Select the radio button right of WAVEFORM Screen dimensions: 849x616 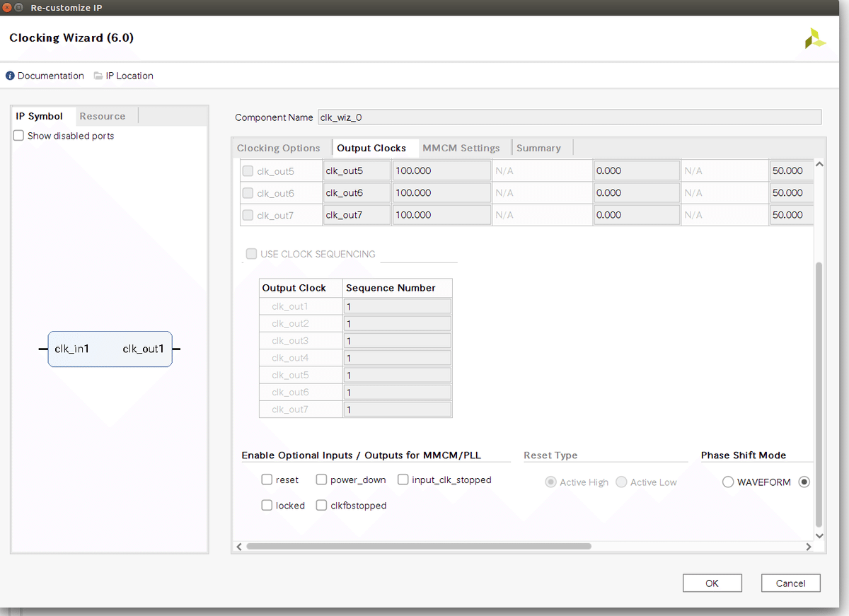pos(804,482)
